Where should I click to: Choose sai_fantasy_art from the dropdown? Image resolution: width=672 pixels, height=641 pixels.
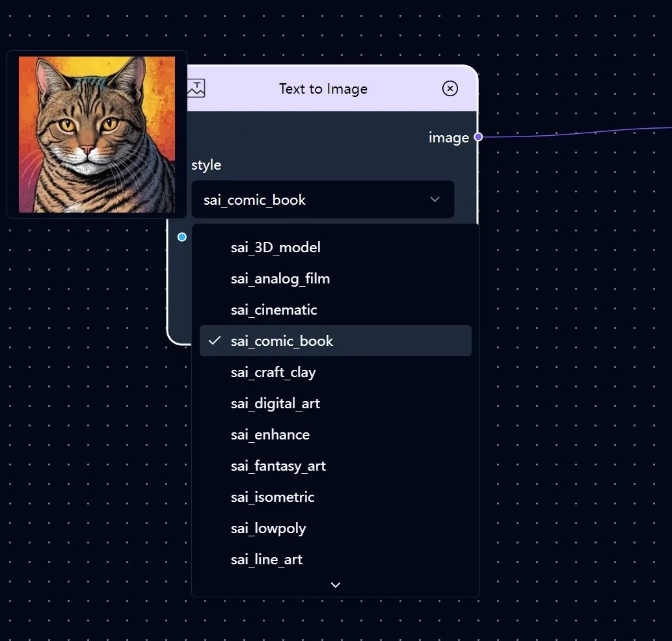[335, 466]
